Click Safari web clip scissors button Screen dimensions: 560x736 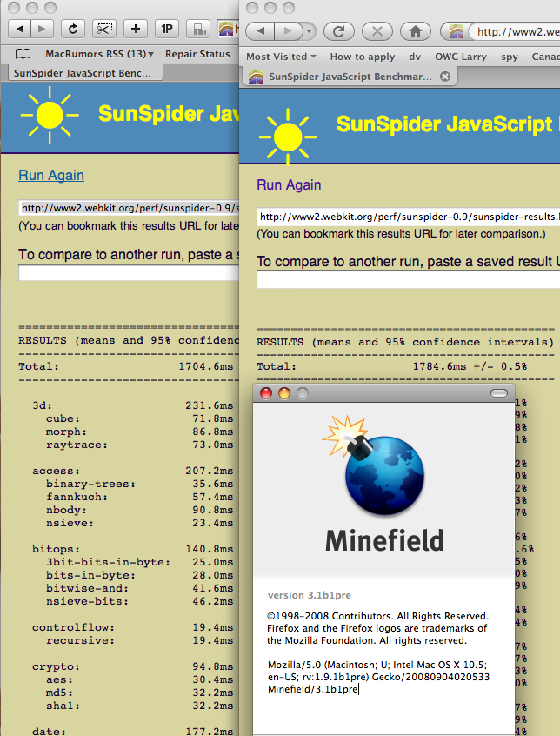tap(104, 29)
